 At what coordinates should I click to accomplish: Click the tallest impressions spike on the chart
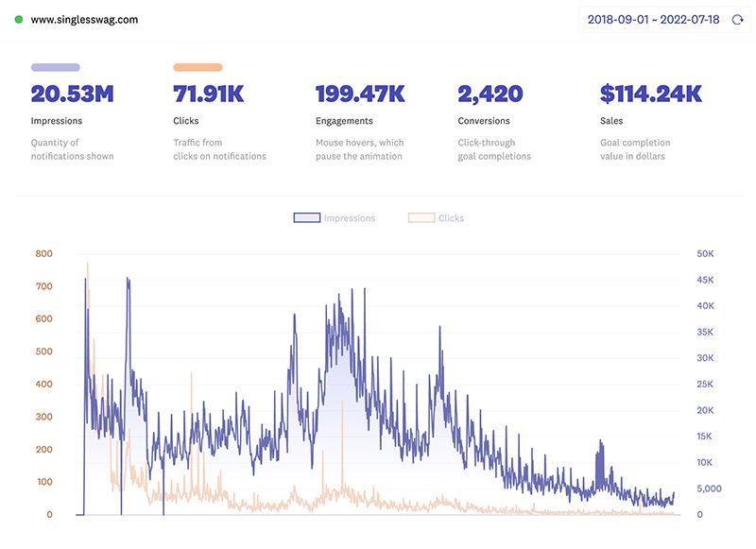(x=129, y=280)
